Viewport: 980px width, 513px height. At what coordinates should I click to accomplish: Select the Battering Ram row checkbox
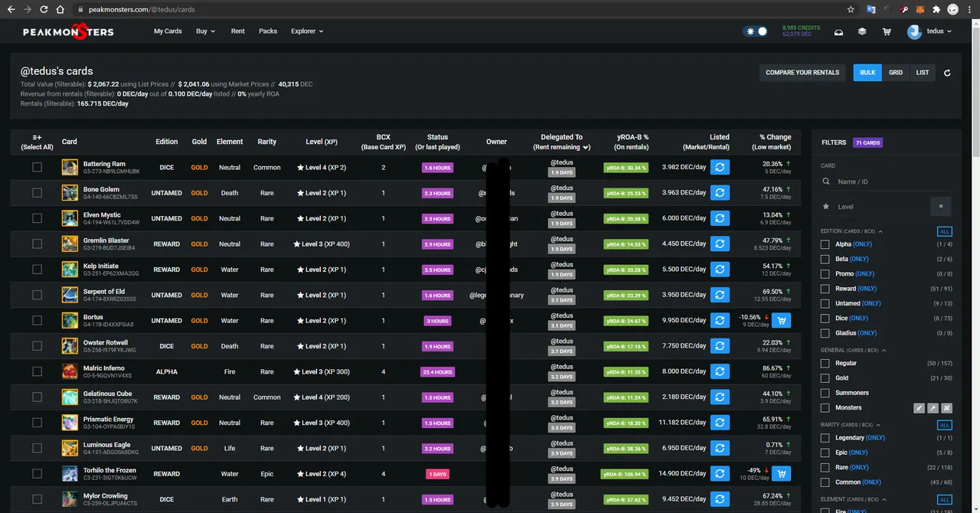[37, 167]
